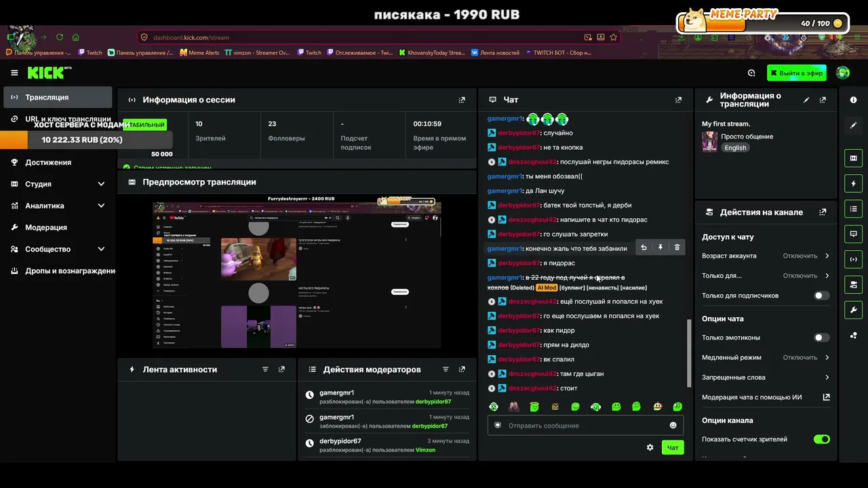
Task: Click the English language tag
Action: click(735, 148)
